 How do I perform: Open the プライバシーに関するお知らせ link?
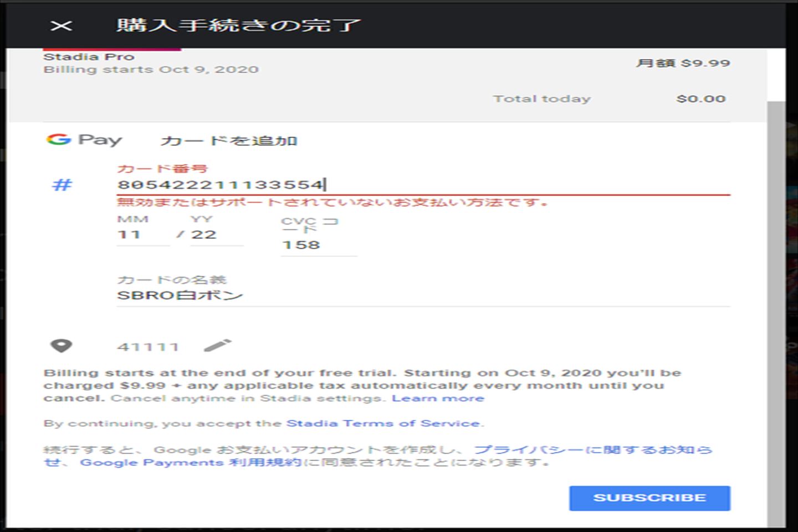pyautogui.click(x=378, y=456)
